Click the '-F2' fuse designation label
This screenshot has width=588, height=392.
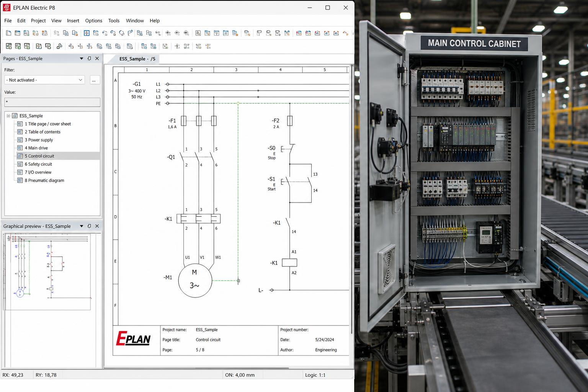276,121
